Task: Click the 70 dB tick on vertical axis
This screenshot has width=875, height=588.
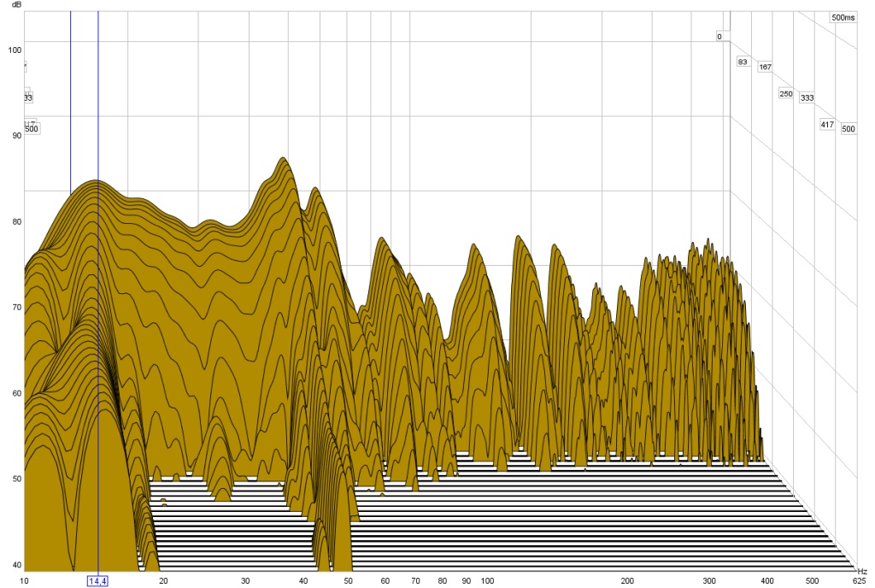Action: pos(14,307)
